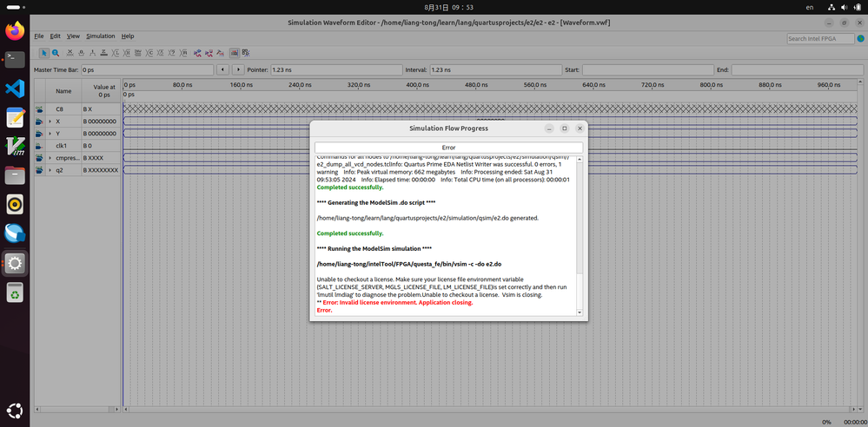Open the Count Value (C) tool

(150, 53)
